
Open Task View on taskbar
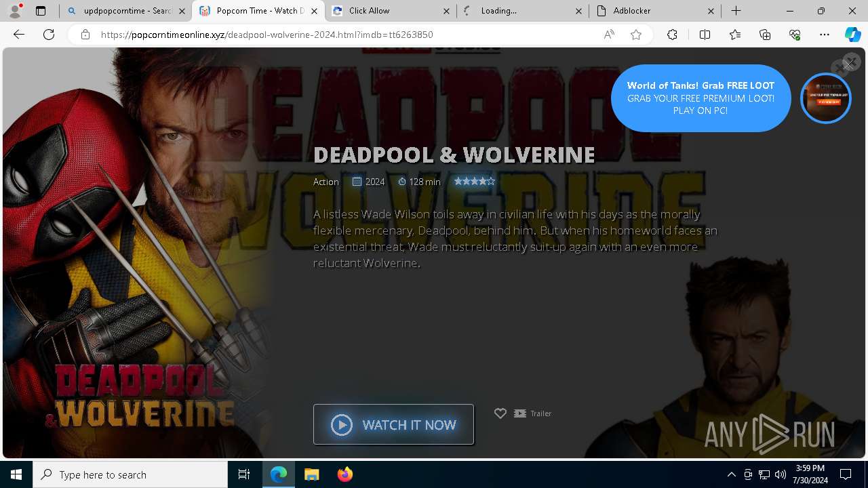(x=244, y=474)
